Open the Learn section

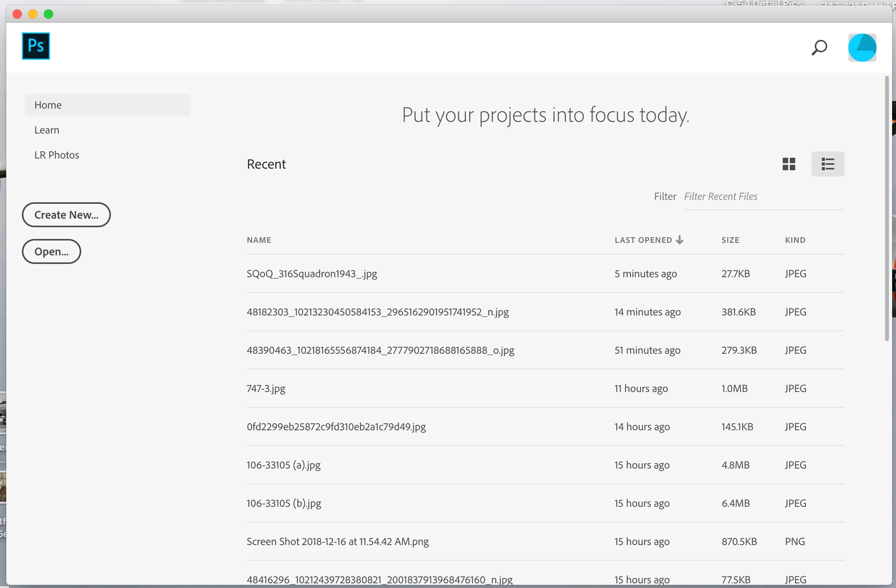pos(47,130)
